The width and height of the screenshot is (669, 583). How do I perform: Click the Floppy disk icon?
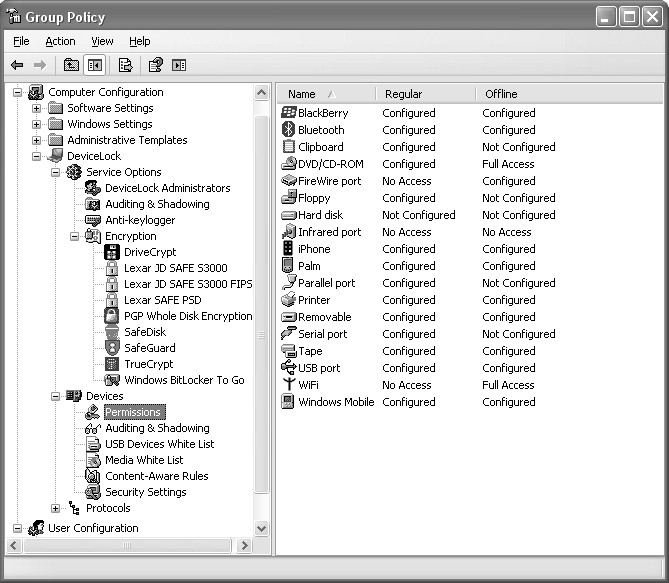289,197
